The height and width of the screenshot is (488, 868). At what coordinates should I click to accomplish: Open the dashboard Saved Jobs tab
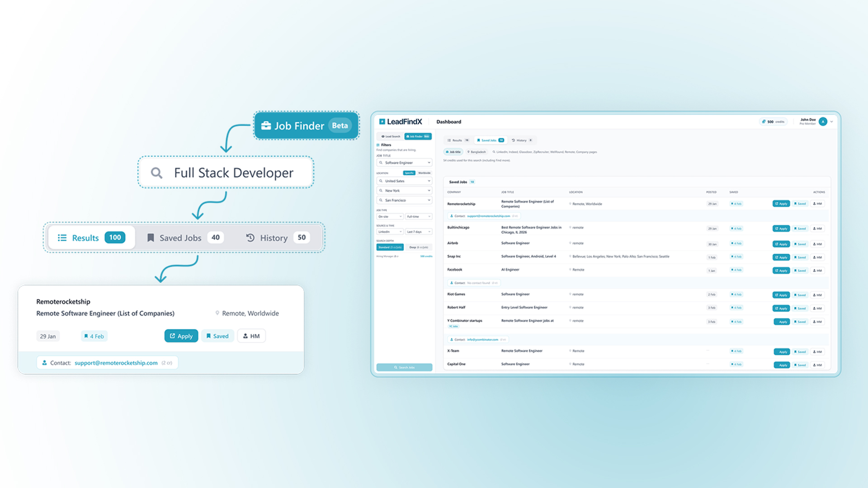[x=491, y=141]
